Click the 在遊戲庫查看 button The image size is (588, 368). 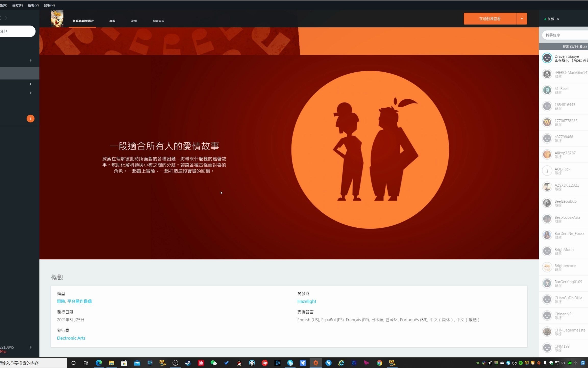pyautogui.click(x=490, y=19)
